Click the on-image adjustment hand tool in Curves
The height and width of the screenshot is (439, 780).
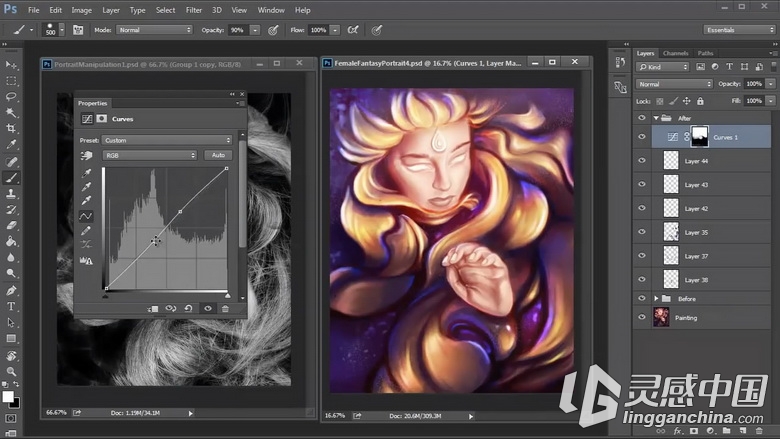(x=87, y=156)
